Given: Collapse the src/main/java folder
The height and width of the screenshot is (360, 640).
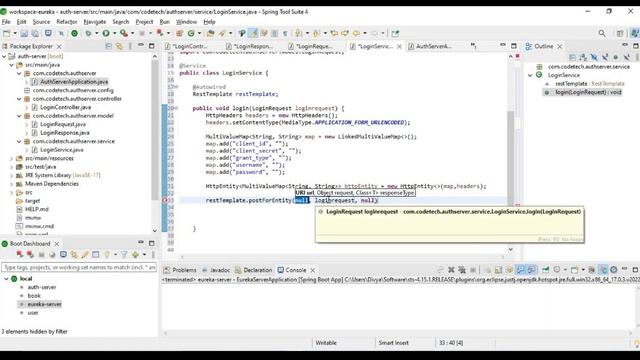Looking at the screenshot, I should pos(11,65).
